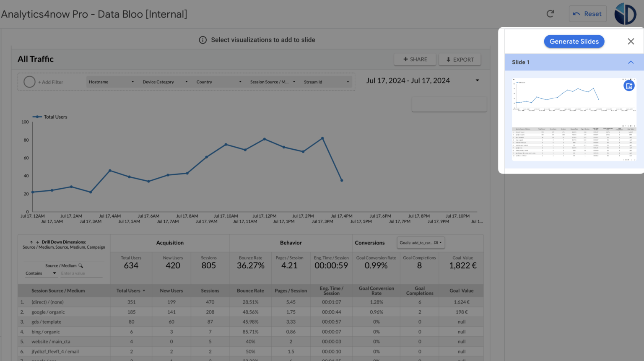Click the add-chart-to-slide icon on Slide 1 preview
Viewport: 644px width, 361px height.
click(x=629, y=86)
